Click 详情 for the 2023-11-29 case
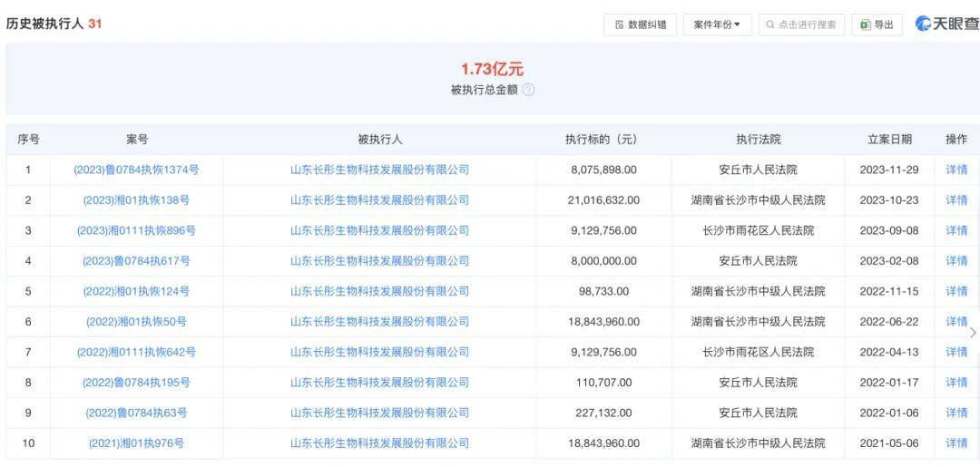The width and height of the screenshot is (980, 467). click(x=956, y=170)
